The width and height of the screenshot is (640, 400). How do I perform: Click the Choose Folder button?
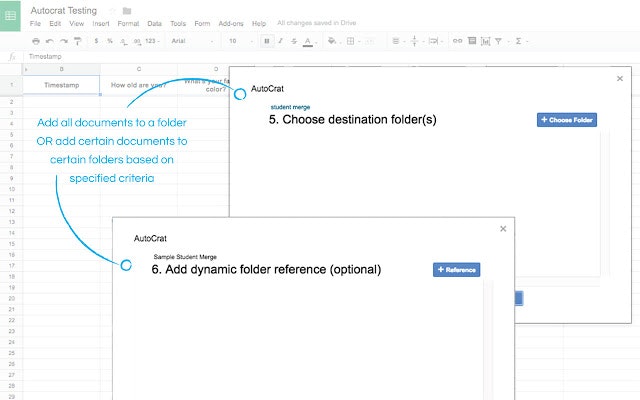[567, 120]
